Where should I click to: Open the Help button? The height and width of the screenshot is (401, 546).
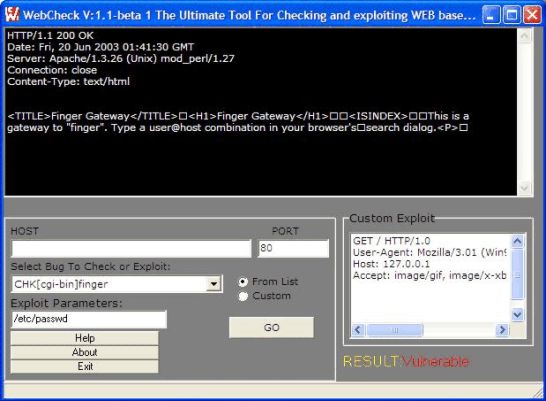point(85,338)
